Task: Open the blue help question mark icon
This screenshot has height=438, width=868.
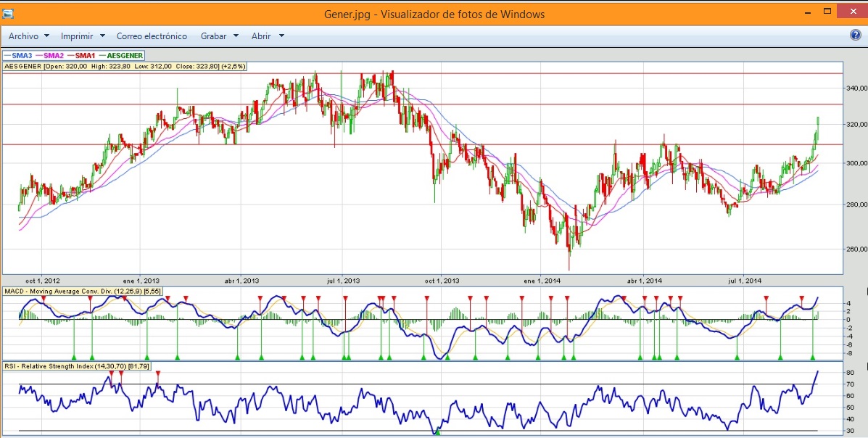Action: (855, 36)
